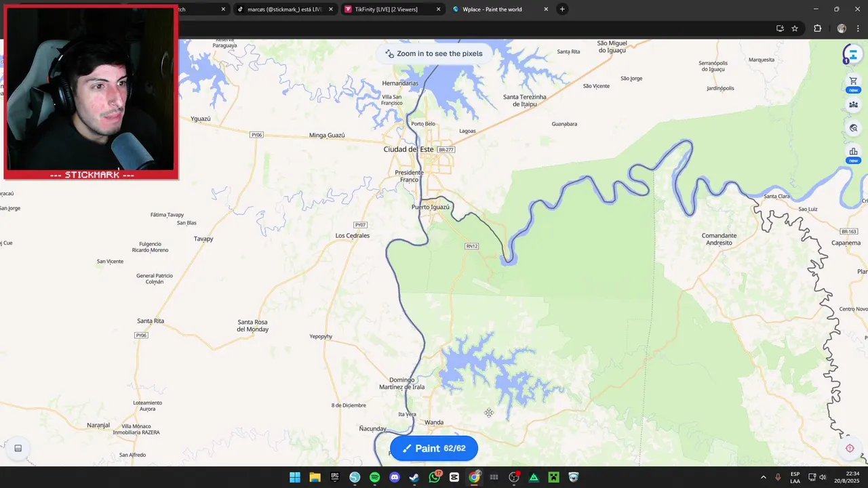The image size is (868, 488).
Task: Open a new browser tab
Action: click(x=562, y=9)
